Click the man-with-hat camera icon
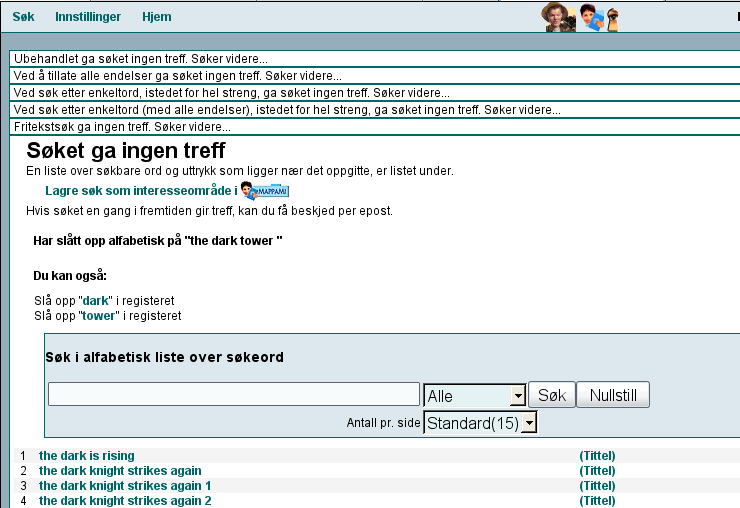The width and height of the screenshot is (740, 508). [x=558, y=17]
